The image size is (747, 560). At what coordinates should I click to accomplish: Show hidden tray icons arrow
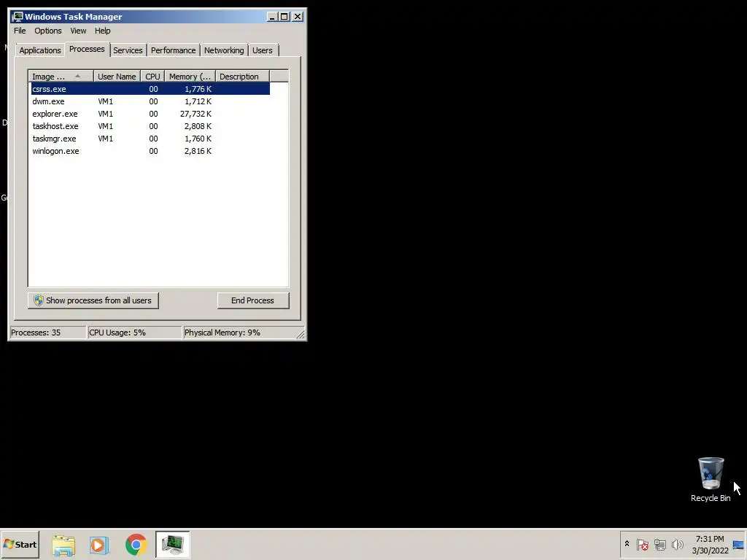627,544
